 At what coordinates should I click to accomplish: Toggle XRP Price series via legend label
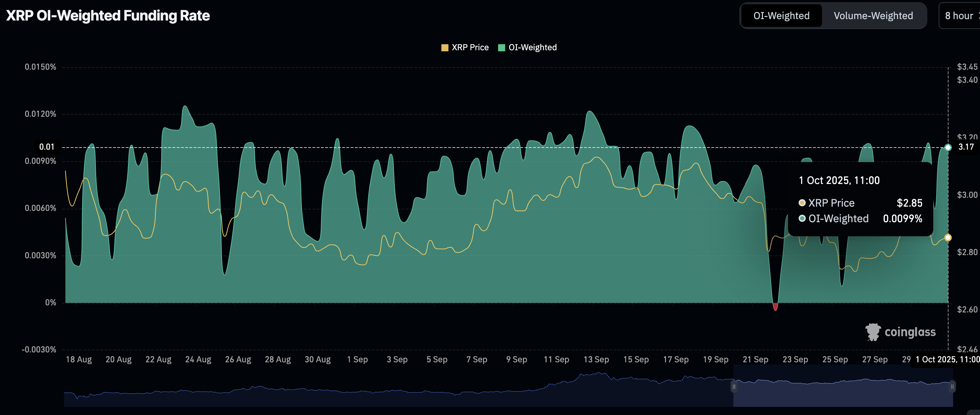pos(470,48)
